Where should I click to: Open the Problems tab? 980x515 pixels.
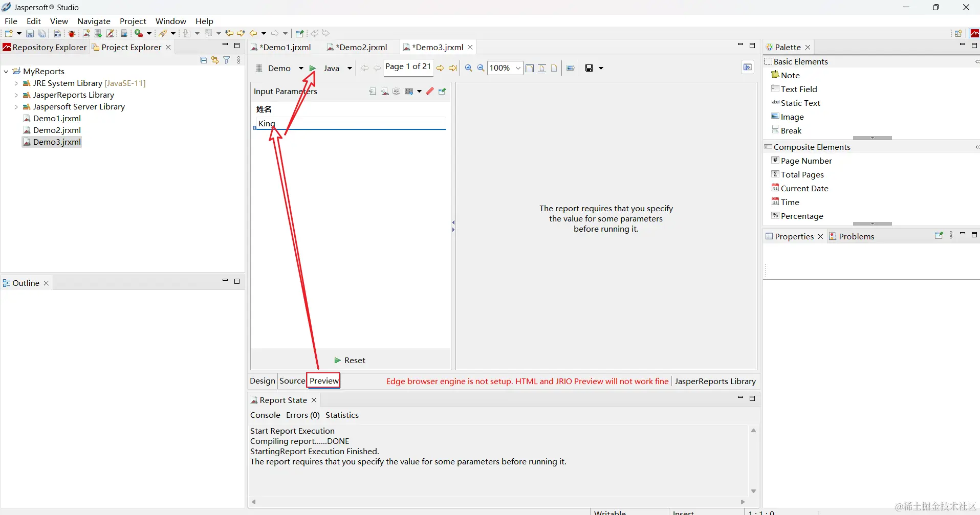coord(852,236)
